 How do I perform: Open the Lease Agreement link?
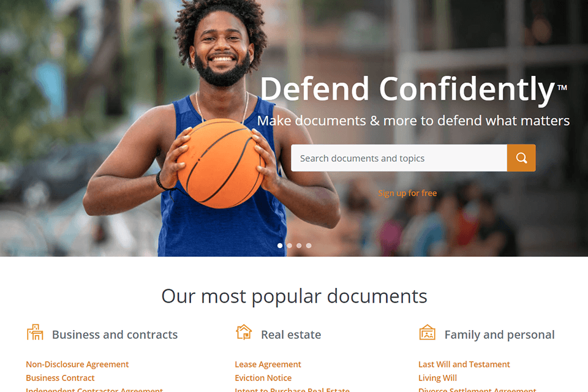(268, 364)
